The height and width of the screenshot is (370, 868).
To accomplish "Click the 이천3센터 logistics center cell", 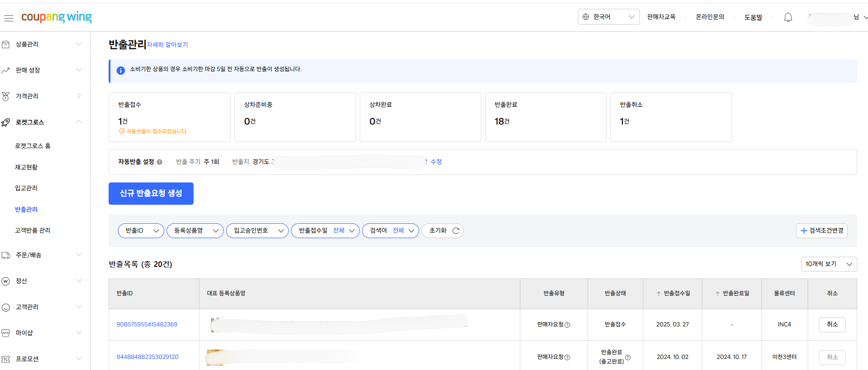I will point(784,357).
